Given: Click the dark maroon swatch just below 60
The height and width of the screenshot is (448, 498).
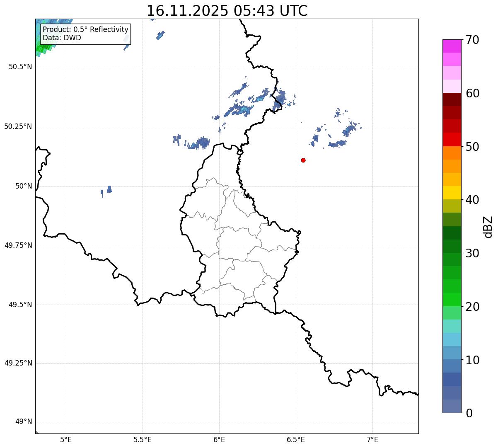Looking at the screenshot, I should coord(452,99).
